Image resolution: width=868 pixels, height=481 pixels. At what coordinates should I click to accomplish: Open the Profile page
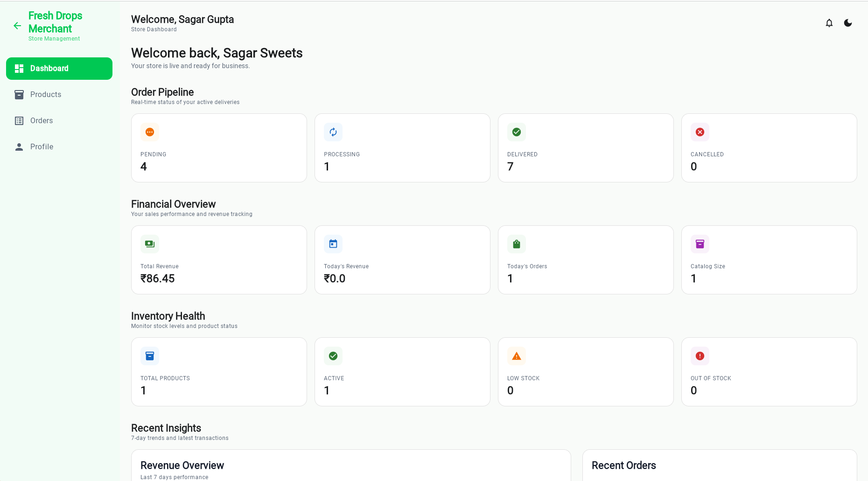click(59, 147)
